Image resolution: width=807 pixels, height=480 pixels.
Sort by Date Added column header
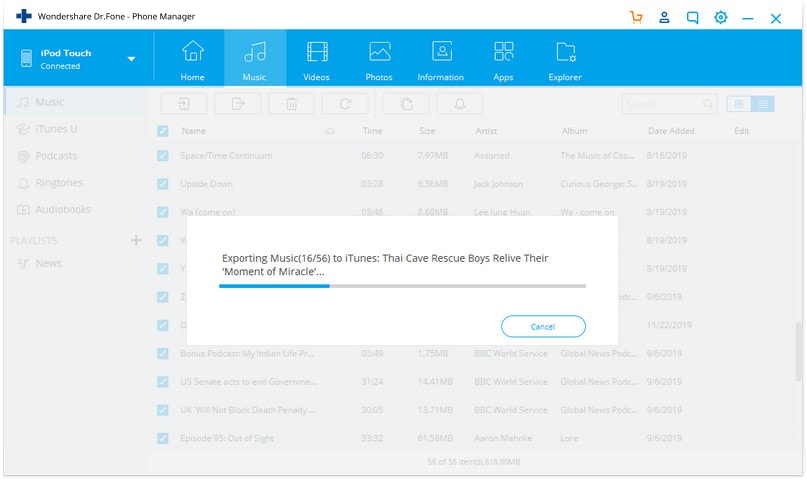[x=671, y=131]
